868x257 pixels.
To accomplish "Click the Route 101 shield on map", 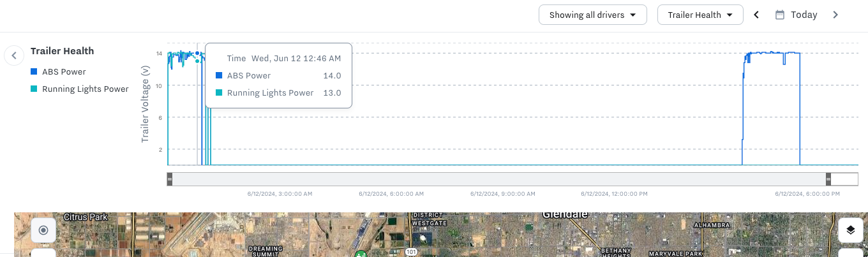I will coord(412,253).
